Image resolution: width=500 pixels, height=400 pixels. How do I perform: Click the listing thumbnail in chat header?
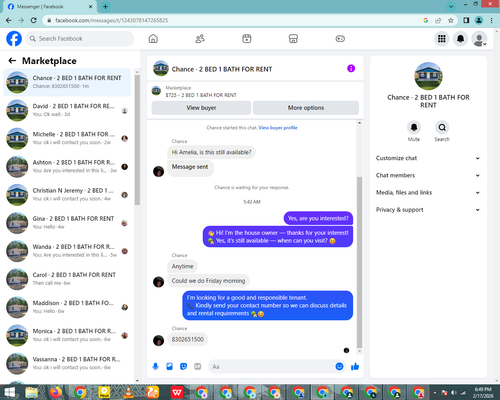(x=161, y=68)
